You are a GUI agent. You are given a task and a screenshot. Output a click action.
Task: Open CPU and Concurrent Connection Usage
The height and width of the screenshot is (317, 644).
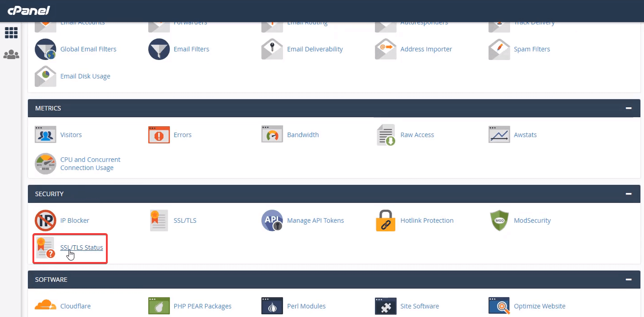90,163
